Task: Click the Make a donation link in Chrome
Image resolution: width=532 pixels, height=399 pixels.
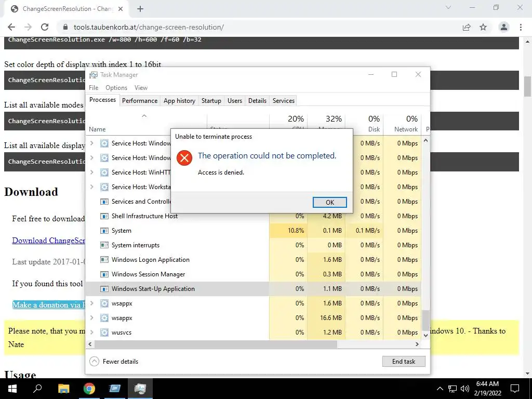Action: click(x=48, y=304)
